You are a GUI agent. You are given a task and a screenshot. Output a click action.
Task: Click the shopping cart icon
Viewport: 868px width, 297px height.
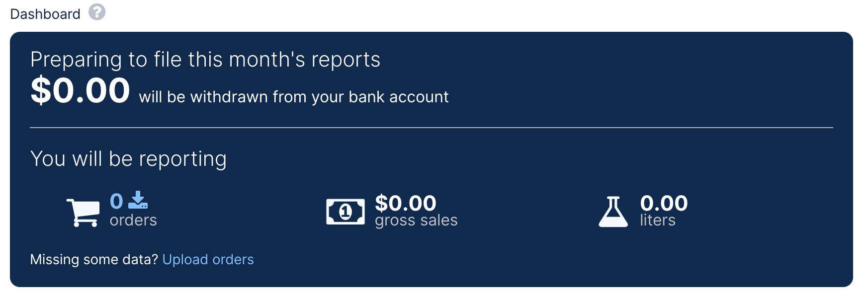pyautogui.click(x=83, y=212)
